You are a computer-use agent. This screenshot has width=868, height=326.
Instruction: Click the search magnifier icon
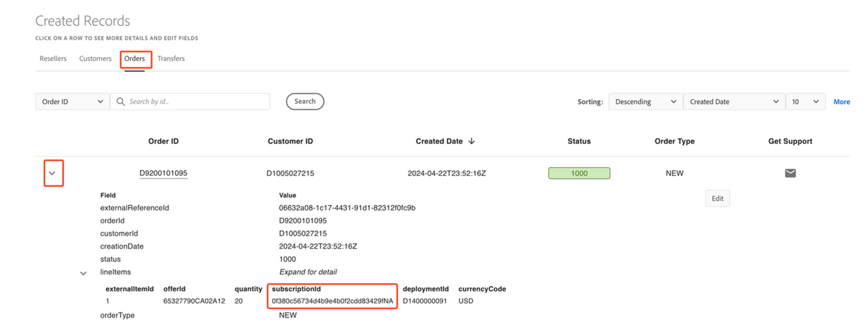coord(121,102)
